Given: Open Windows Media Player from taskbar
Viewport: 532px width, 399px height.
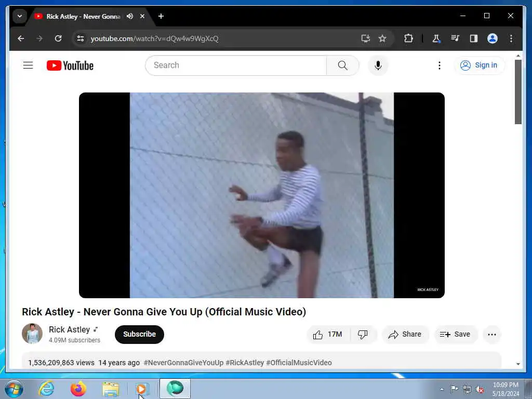Looking at the screenshot, I should click(x=142, y=390).
